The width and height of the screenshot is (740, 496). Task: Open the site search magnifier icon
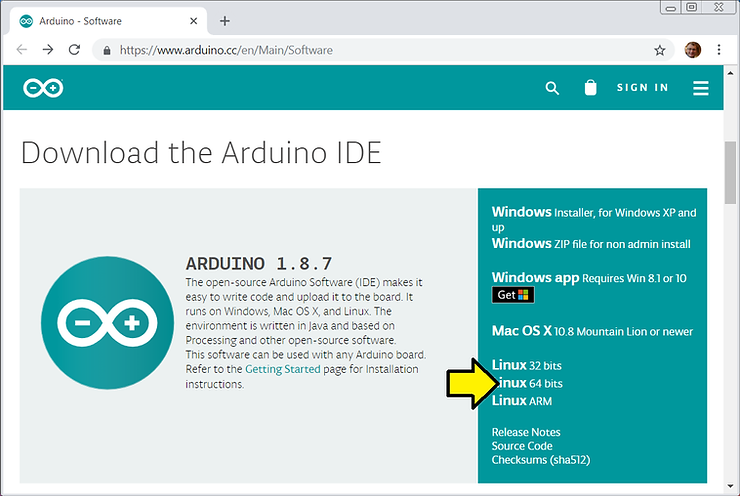[552, 88]
